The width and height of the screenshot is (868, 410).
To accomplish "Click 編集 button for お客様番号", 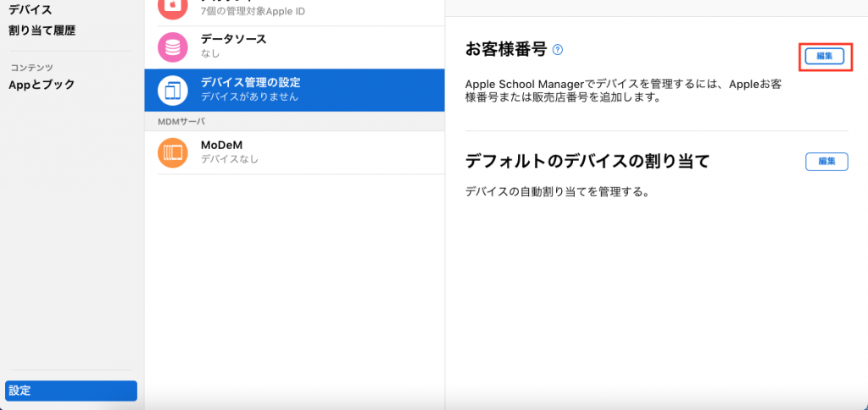I will (825, 57).
